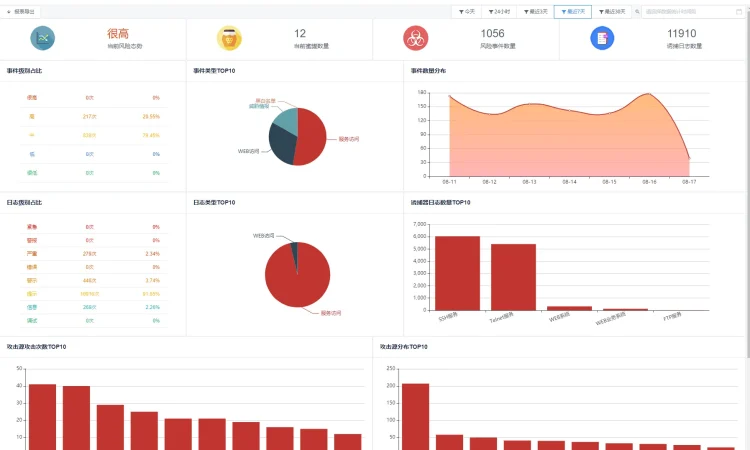The image size is (750, 450).
Task: Click the yellow honeypot count icon
Action: coord(229,38)
